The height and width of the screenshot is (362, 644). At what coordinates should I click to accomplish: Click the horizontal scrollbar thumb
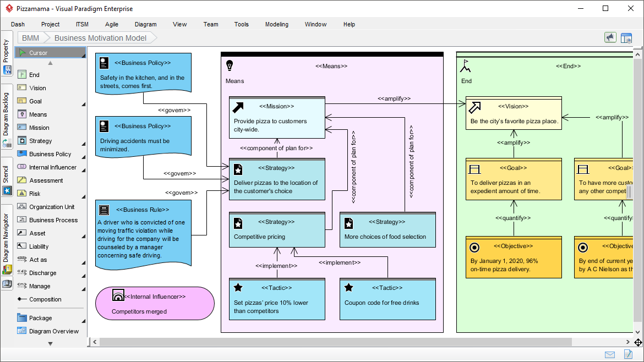click(336, 342)
